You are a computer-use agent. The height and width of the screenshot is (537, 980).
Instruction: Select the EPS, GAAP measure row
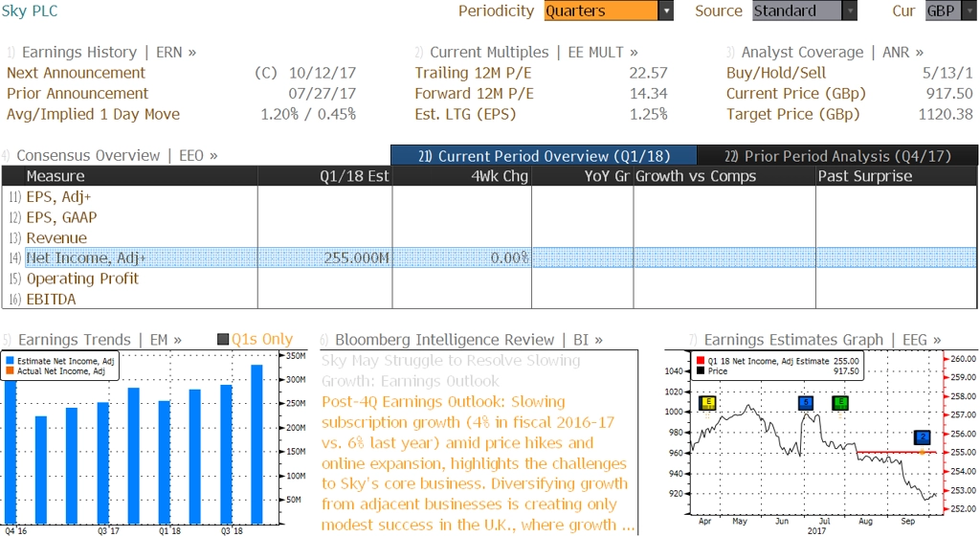tap(489, 217)
